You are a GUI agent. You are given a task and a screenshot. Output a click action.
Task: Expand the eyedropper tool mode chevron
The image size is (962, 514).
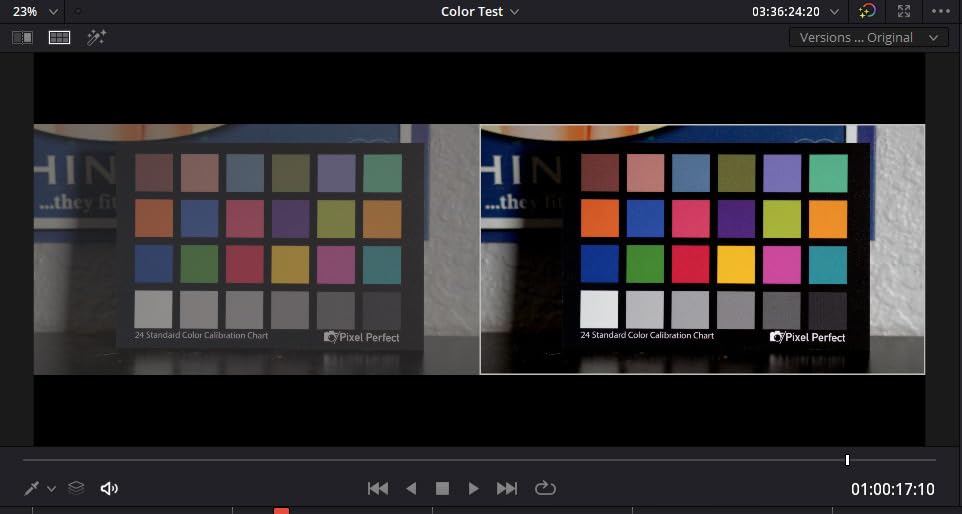point(52,489)
